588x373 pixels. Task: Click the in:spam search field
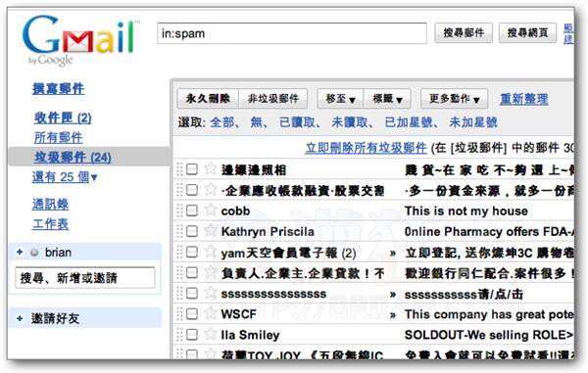pyautogui.click(x=292, y=33)
